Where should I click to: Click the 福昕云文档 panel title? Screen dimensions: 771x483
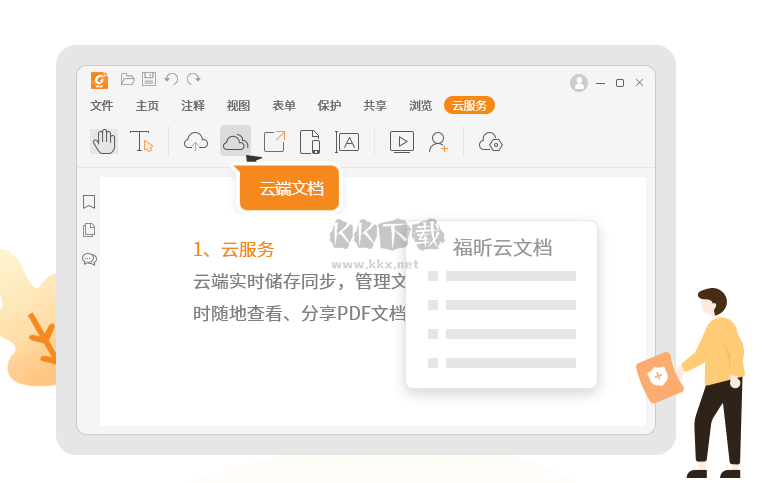tap(502, 248)
